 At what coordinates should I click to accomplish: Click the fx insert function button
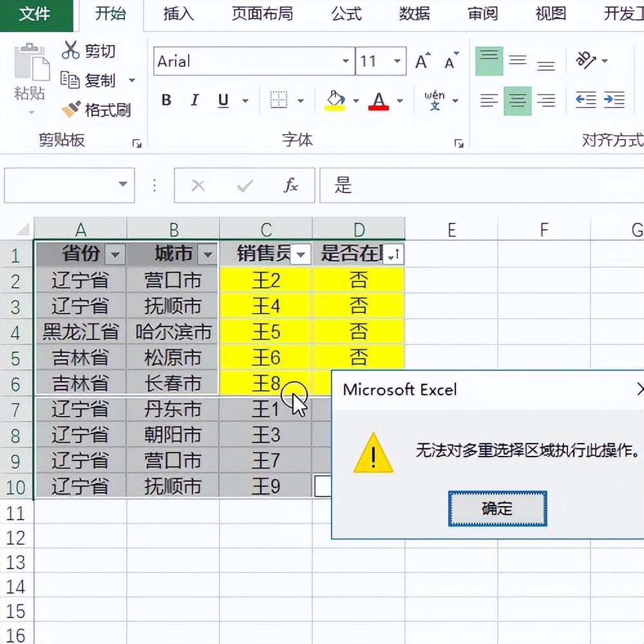292,185
